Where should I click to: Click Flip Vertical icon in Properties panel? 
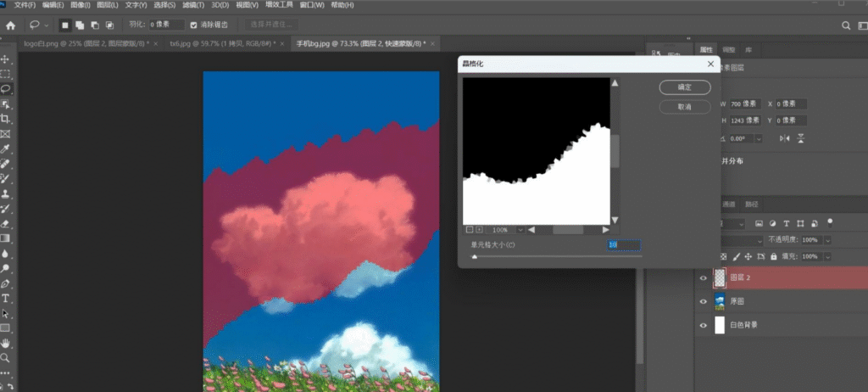(801, 138)
